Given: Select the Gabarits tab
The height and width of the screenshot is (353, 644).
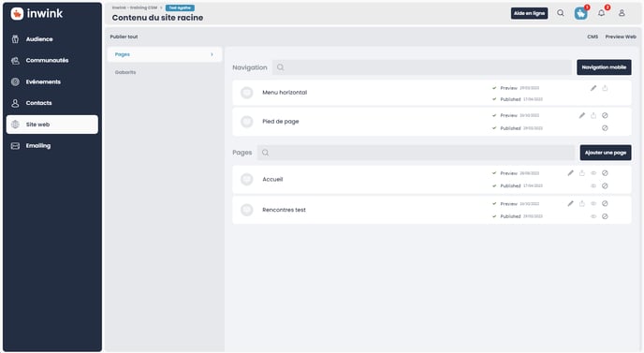Looking at the screenshot, I should 125,72.
